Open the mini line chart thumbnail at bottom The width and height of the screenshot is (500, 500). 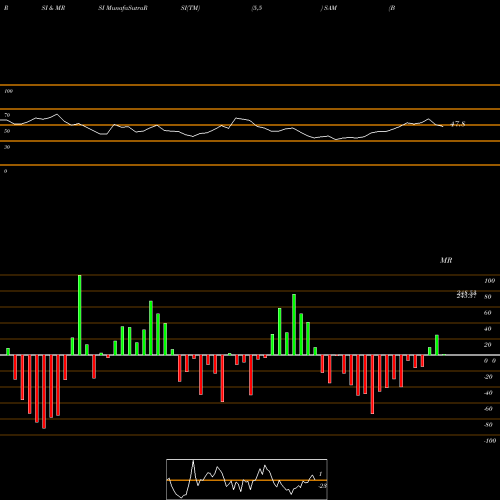click(x=247, y=479)
